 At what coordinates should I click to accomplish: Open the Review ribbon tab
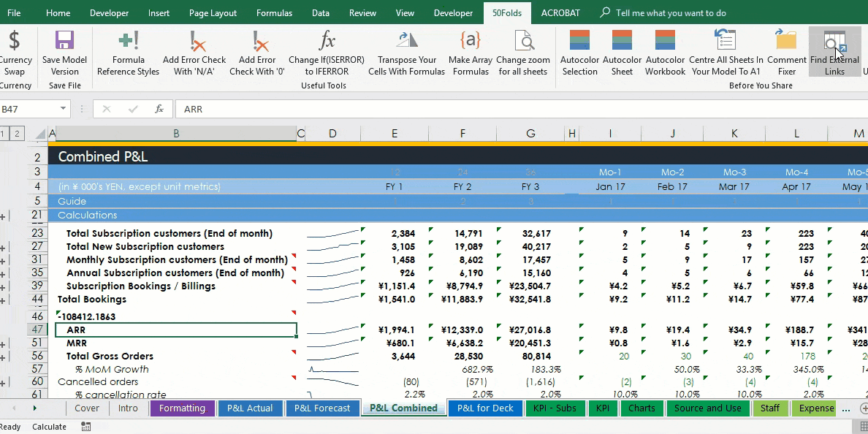(x=362, y=12)
